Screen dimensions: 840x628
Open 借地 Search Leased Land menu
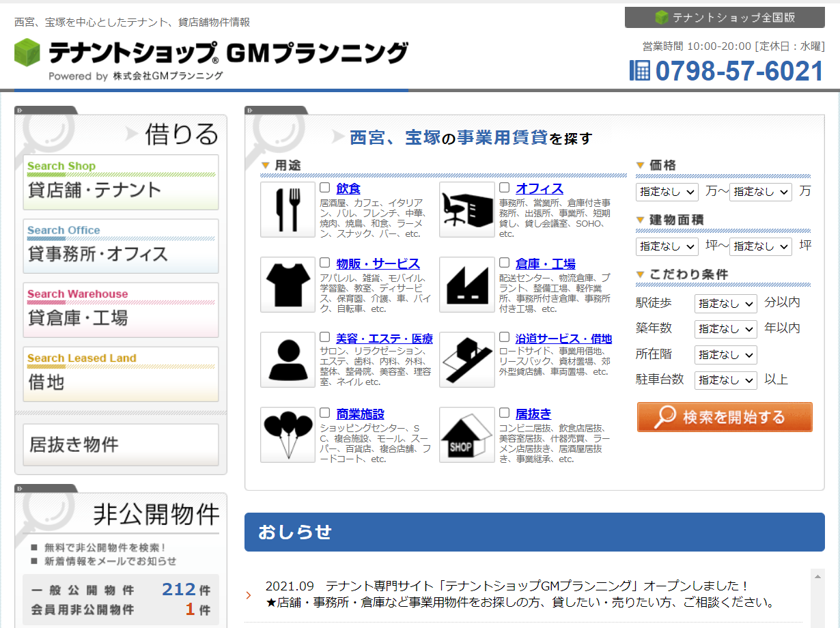121,374
